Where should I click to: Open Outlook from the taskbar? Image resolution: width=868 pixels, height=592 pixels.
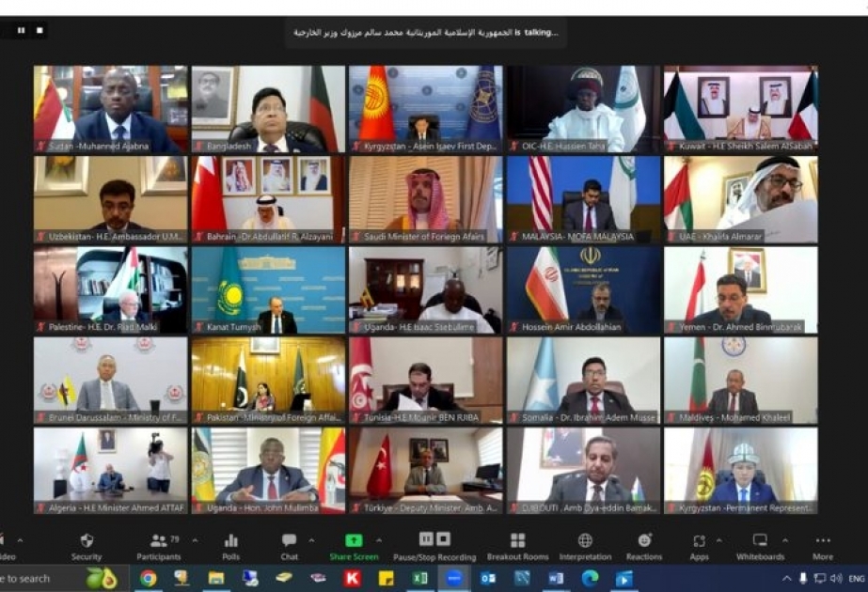point(488,578)
